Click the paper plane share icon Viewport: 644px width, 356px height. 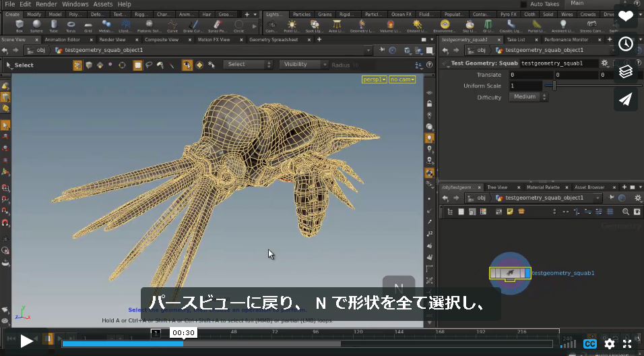(626, 99)
